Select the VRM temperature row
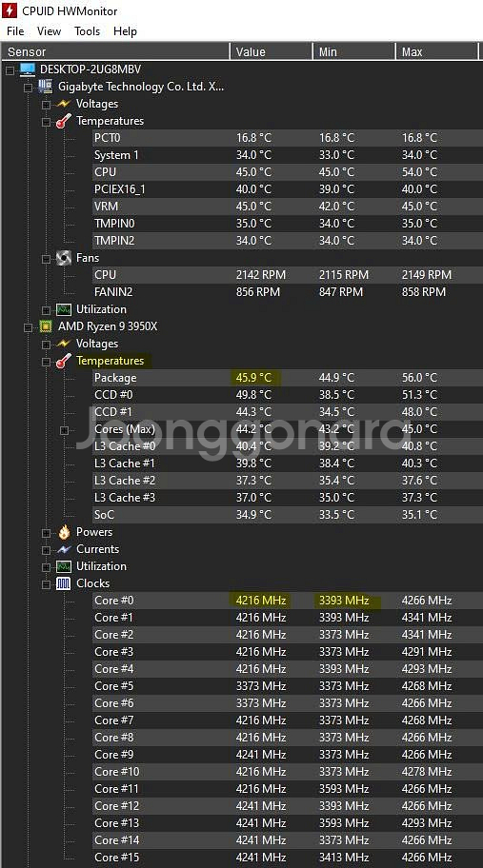This screenshot has width=483, height=868. [x=287, y=206]
